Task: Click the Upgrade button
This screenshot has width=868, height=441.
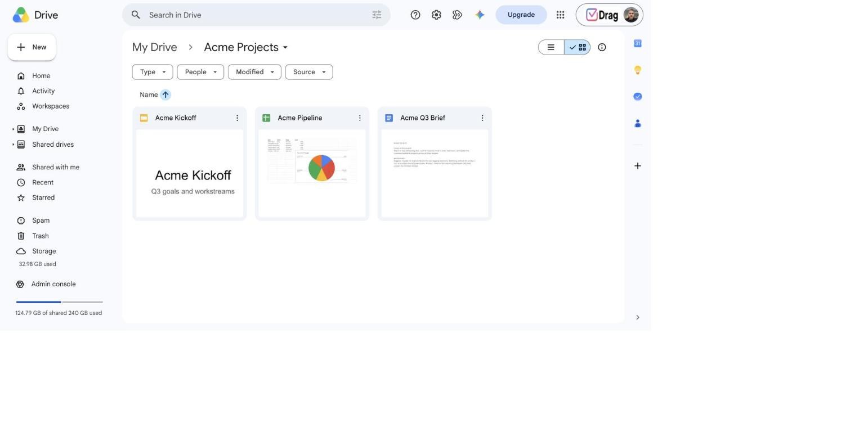Action: click(x=521, y=15)
